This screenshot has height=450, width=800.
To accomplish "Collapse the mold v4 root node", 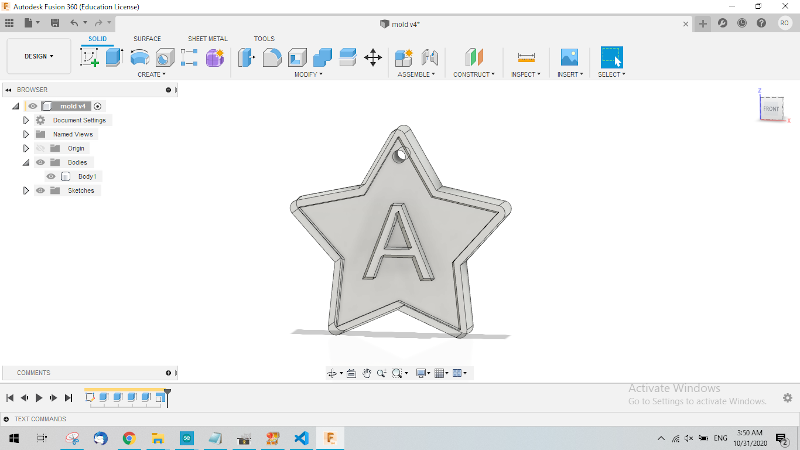I will (16, 106).
